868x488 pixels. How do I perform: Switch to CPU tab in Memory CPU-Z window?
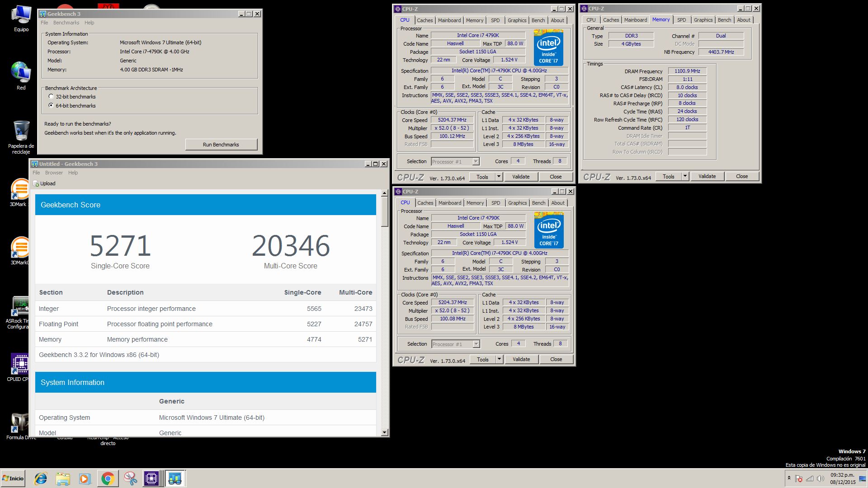click(591, 20)
